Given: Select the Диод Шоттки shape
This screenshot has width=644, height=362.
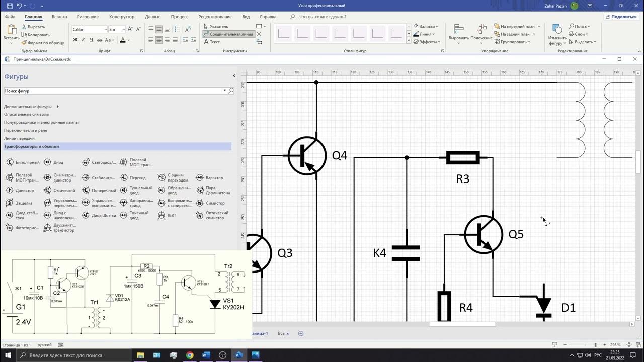Looking at the screenshot, I should click(x=99, y=216).
